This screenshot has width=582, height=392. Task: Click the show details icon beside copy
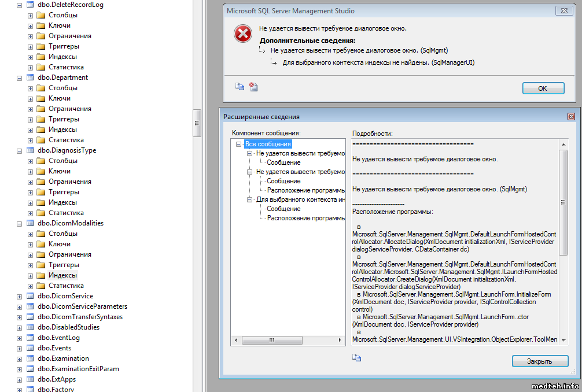(253, 87)
